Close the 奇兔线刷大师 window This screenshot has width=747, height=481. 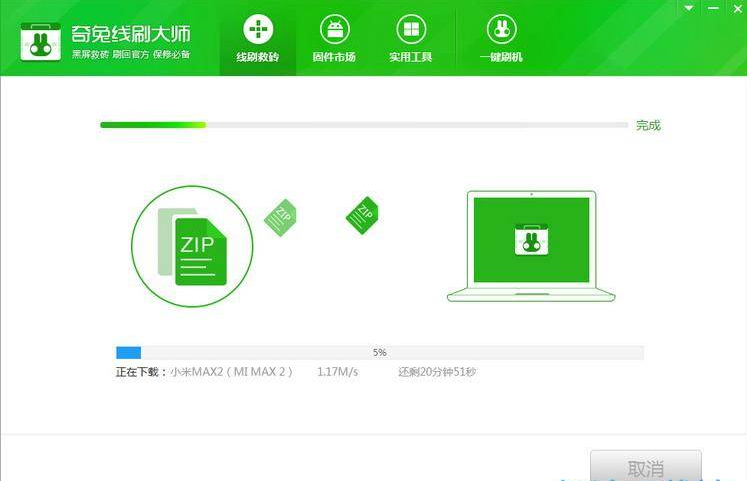coord(737,8)
